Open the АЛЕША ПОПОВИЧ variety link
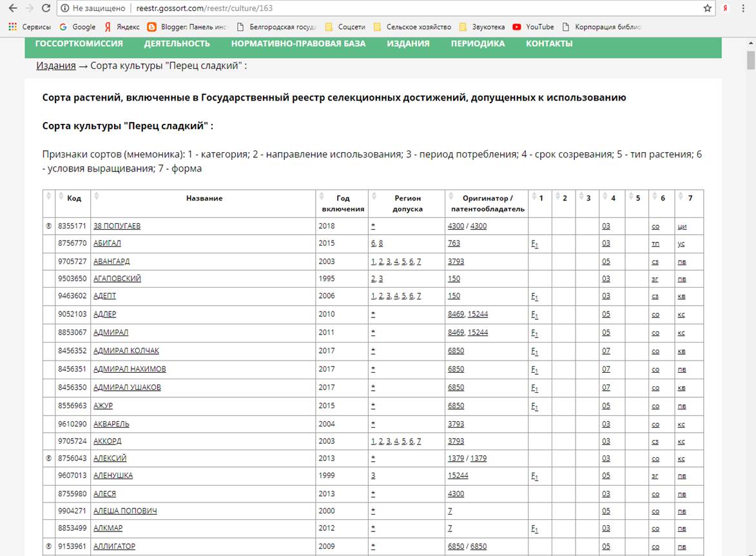This screenshot has width=756, height=556. pyautogui.click(x=125, y=511)
